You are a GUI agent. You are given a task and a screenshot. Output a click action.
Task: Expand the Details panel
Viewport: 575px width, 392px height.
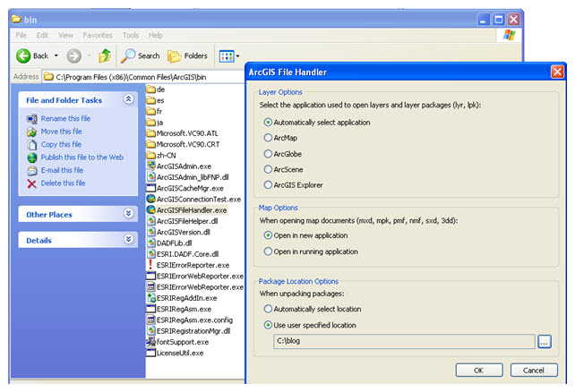point(129,239)
